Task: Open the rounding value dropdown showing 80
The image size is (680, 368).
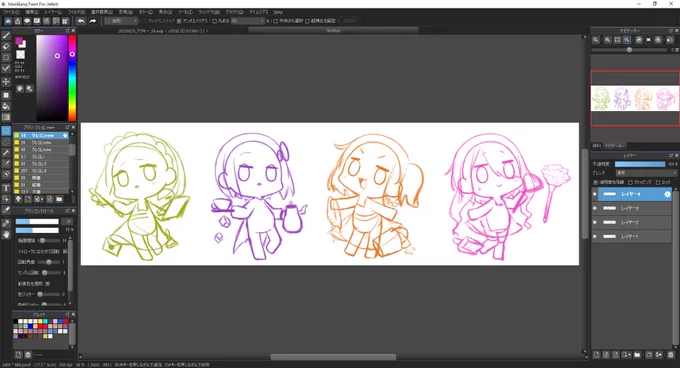Action: coord(248,21)
